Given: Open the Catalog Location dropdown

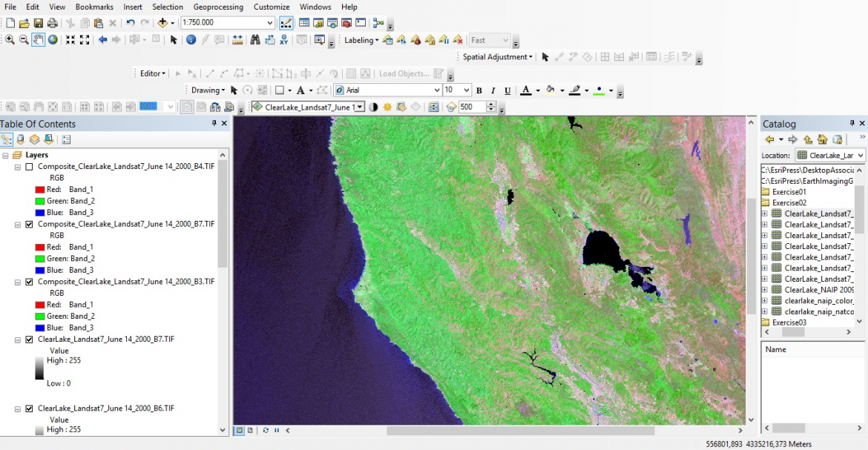Looking at the screenshot, I should pos(860,156).
